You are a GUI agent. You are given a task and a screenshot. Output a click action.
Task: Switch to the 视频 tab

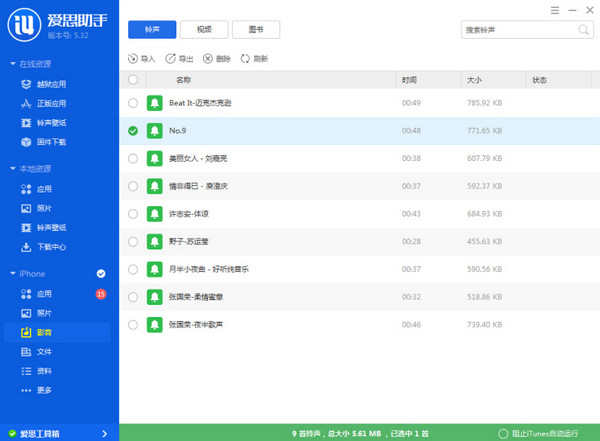204,31
